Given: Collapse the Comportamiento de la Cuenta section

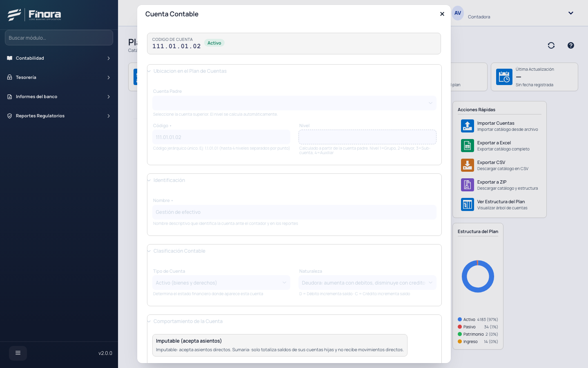Looking at the screenshot, I should [x=149, y=321].
